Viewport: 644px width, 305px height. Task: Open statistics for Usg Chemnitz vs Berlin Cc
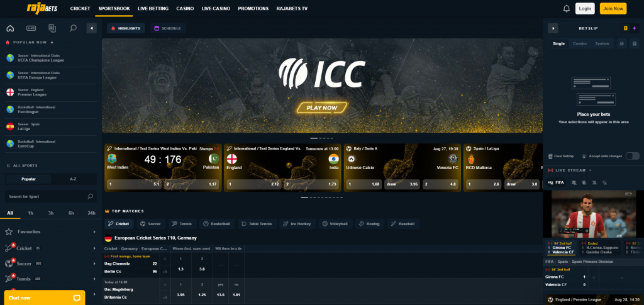click(x=165, y=271)
